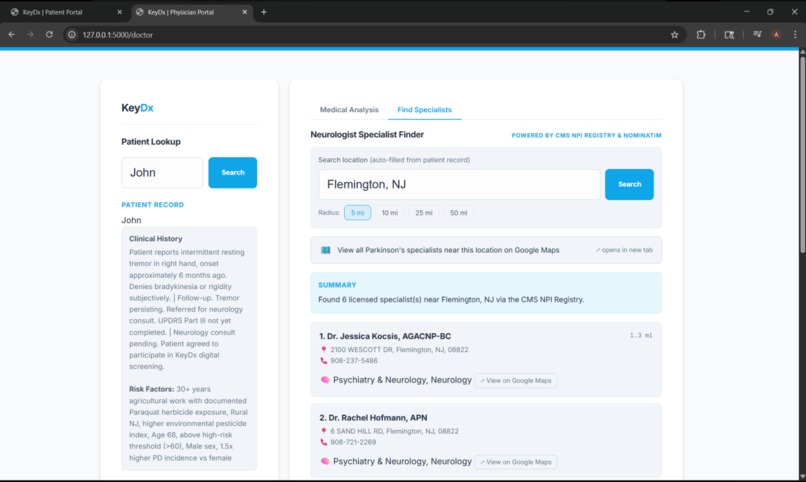Image resolution: width=806 pixels, height=482 pixels.
Task: Set search radius to 10 mi
Action: [x=390, y=213]
